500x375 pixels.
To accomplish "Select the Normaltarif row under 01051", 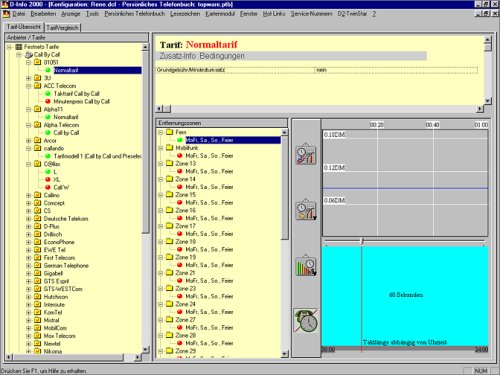I will [97, 70].
